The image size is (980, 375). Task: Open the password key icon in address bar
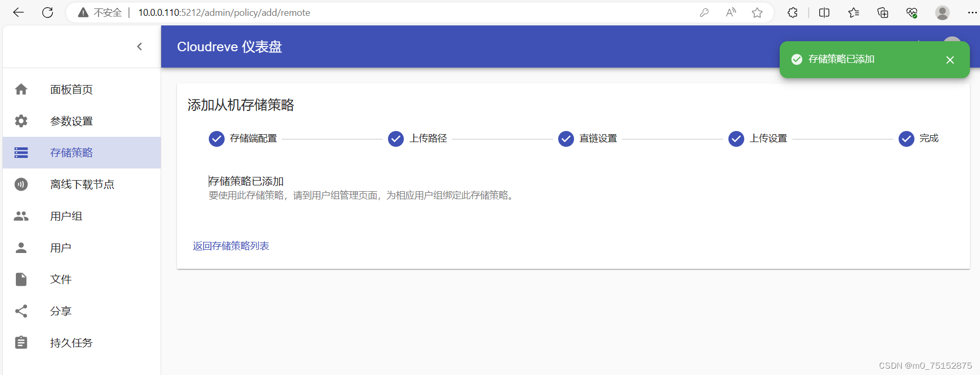pos(704,13)
